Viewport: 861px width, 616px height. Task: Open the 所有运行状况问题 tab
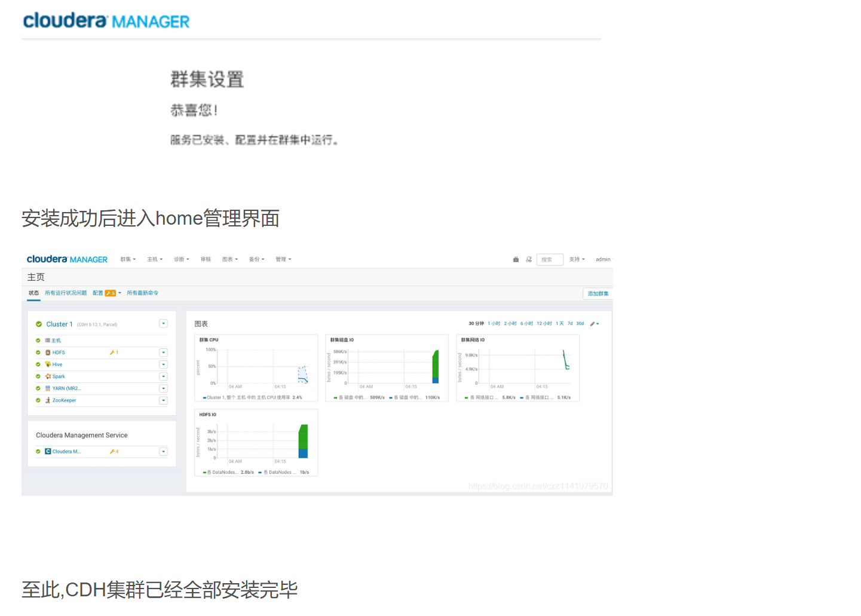click(x=66, y=293)
